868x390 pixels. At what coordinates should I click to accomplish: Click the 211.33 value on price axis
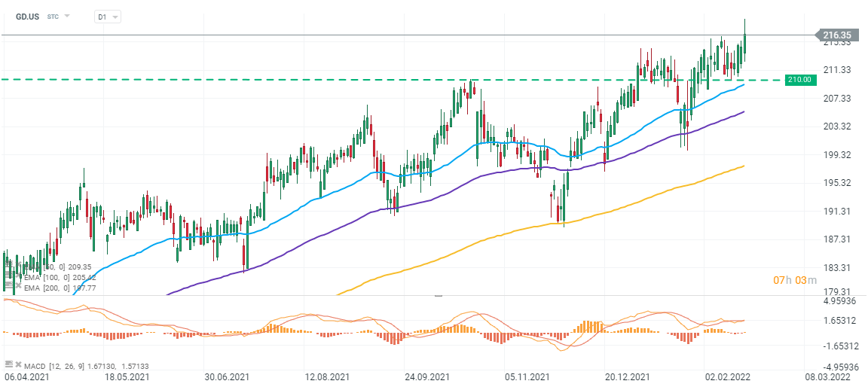pyautogui.click(x=836, y=70)
